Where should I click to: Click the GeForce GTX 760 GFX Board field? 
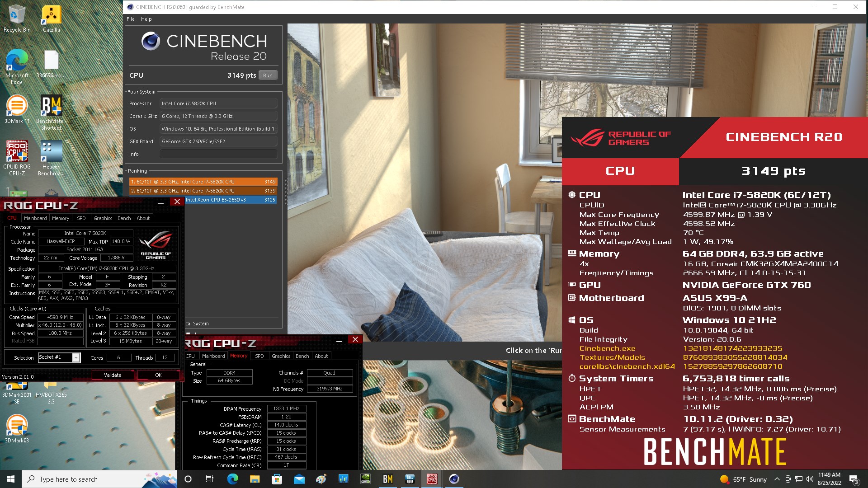[218, 141]
